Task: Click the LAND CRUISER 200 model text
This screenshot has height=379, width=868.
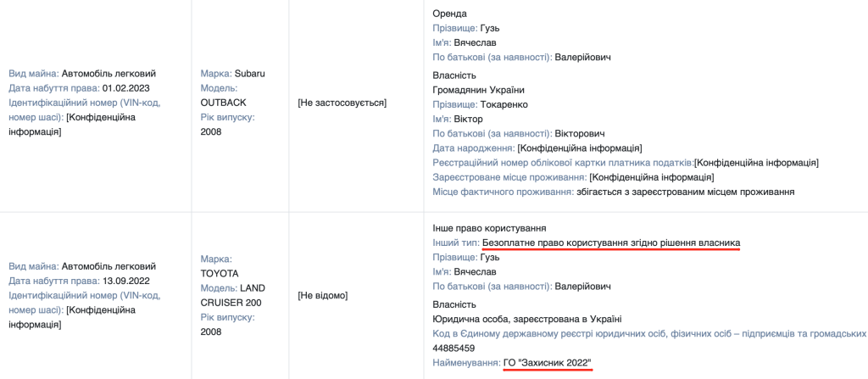Action: [x=232, y=295]
